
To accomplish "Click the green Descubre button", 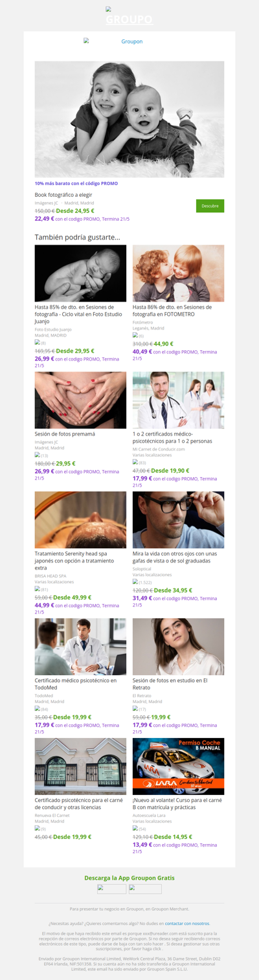I will (210, 206).
